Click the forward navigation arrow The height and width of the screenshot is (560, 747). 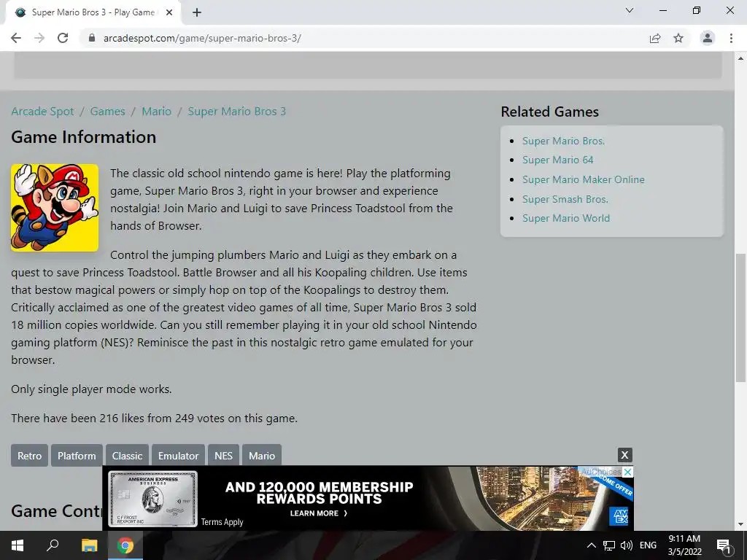[x=39, y=38]
